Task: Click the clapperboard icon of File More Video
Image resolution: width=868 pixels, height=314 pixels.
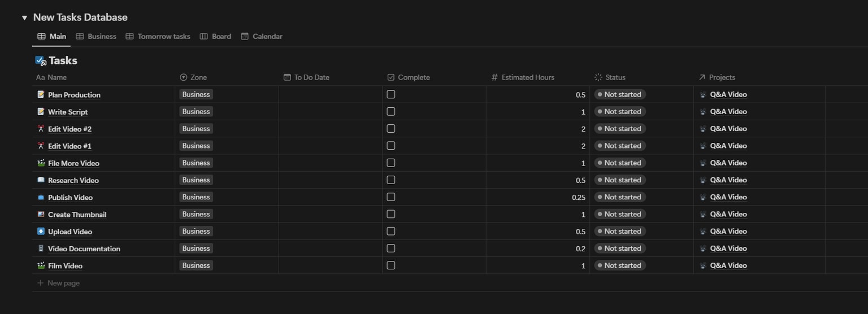Action: 41,163
